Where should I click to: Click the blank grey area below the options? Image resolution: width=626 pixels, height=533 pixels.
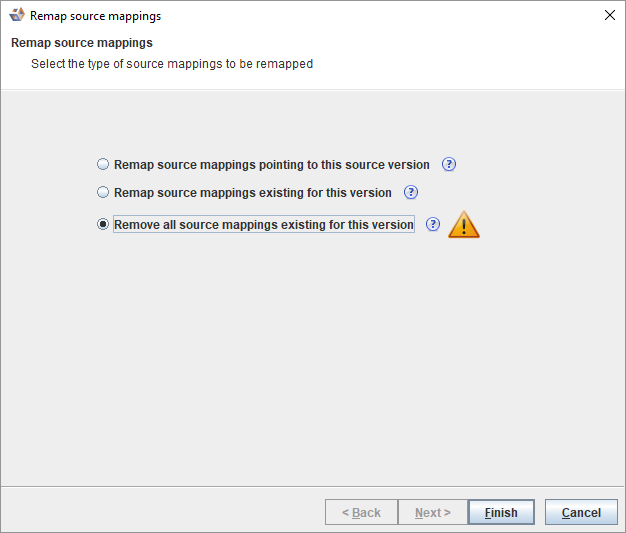pyautogui.click(x=312, y=370)
